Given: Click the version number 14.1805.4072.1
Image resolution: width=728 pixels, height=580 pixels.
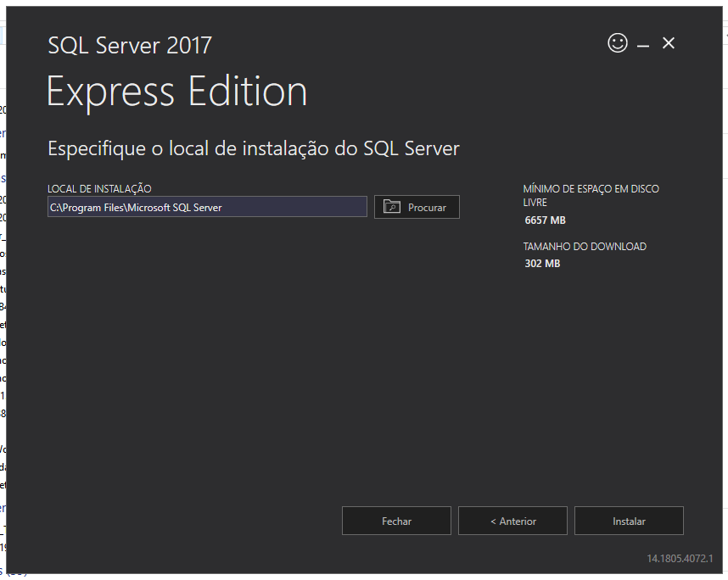Looking at the screenshot, I should click(680, 559).
